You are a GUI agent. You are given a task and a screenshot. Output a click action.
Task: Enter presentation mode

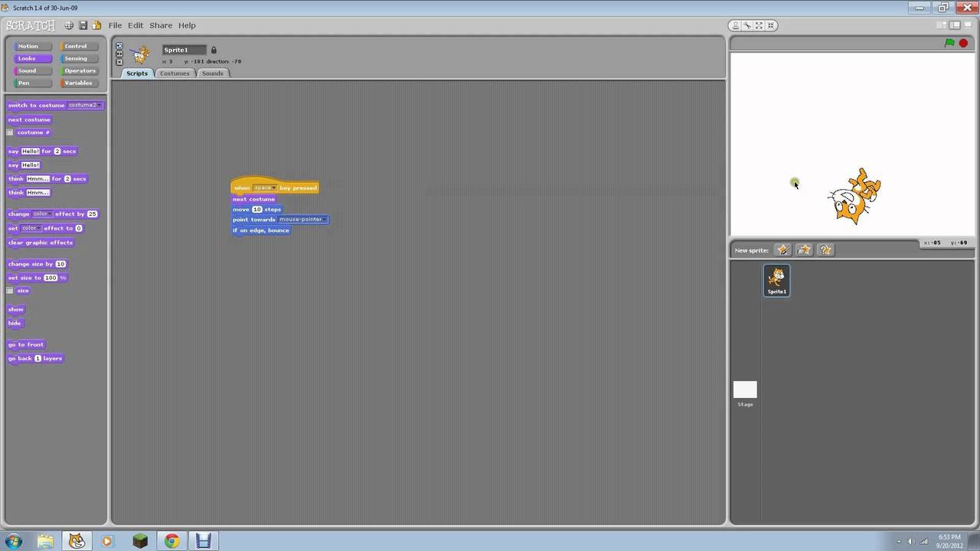click(x=967, y=25)
